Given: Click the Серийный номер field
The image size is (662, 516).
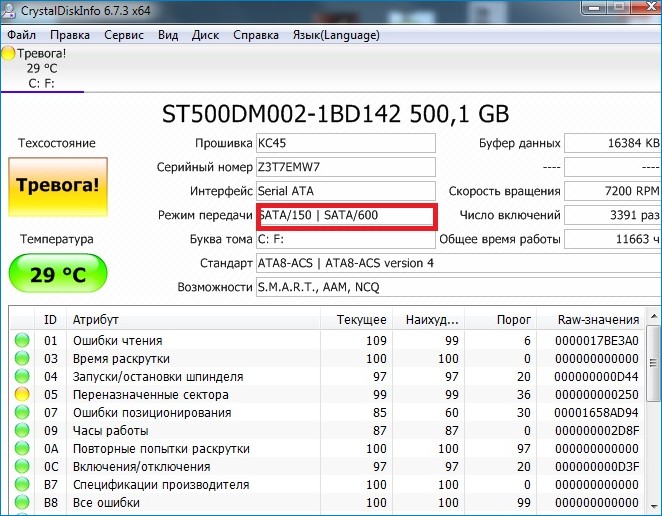Looking at the screenshot, I should (345, 167).
